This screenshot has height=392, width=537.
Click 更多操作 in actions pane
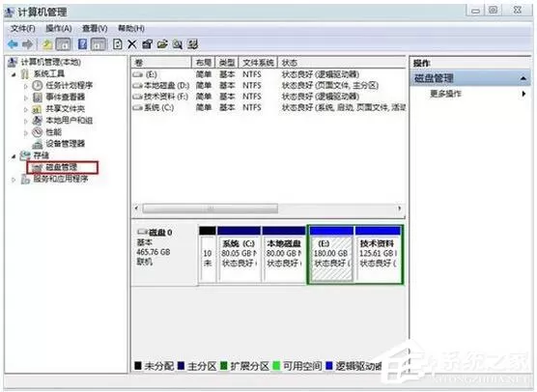tap(445, 94)
